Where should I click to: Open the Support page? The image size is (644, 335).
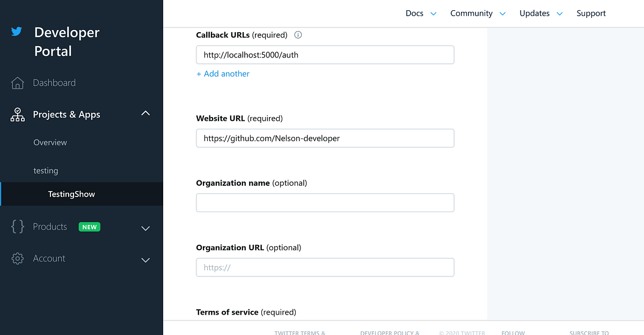click(x=591, y=13)
